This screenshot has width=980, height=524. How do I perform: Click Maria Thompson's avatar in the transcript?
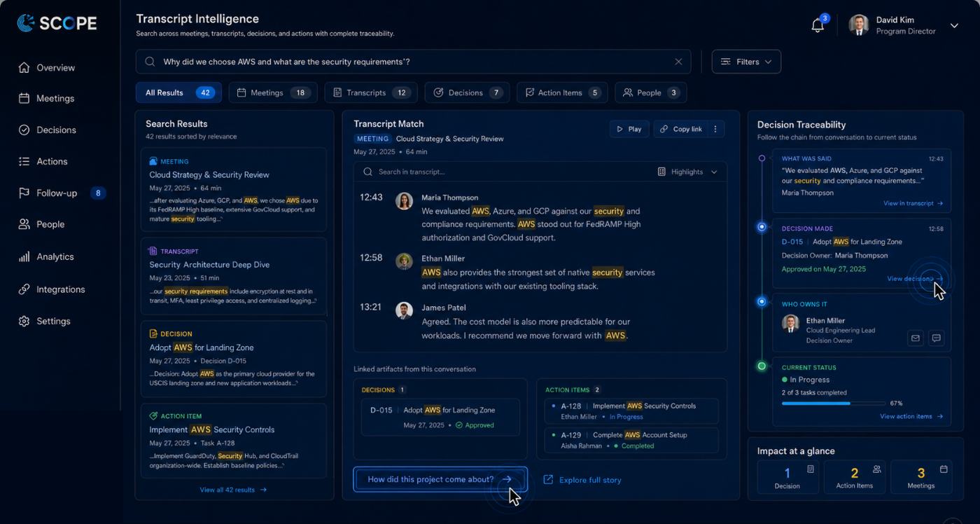(404, 201)
